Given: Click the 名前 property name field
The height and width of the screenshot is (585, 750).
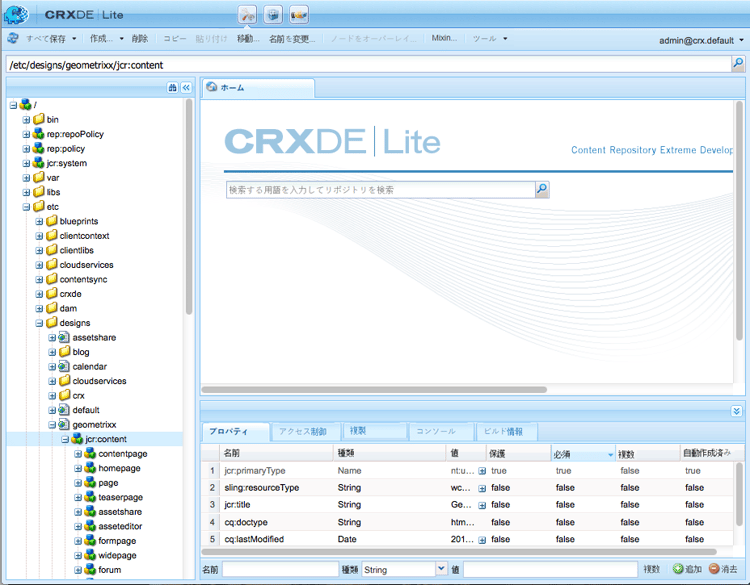Looking at the screenshot, I should (280, 569).
